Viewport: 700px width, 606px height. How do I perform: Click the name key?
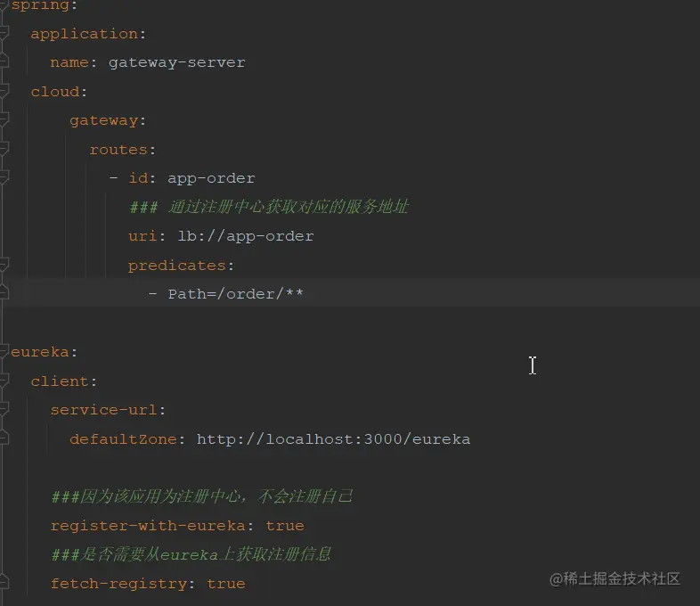[69, 62]
